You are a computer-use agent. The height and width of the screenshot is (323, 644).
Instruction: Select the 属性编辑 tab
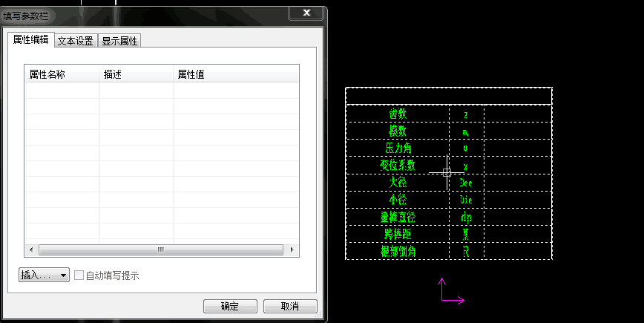click(x=31, y=39)
